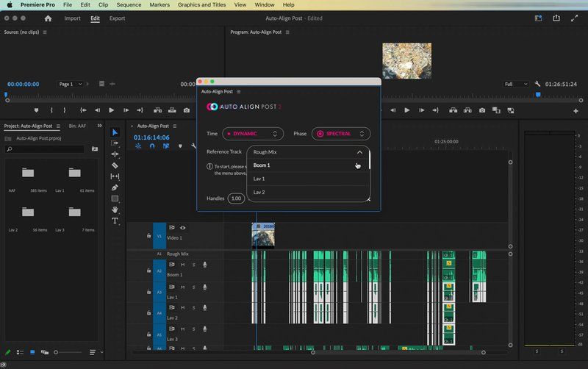Select the Ripple Edit tool
This screenshot has width=588, height=369.
coord(115,154)
